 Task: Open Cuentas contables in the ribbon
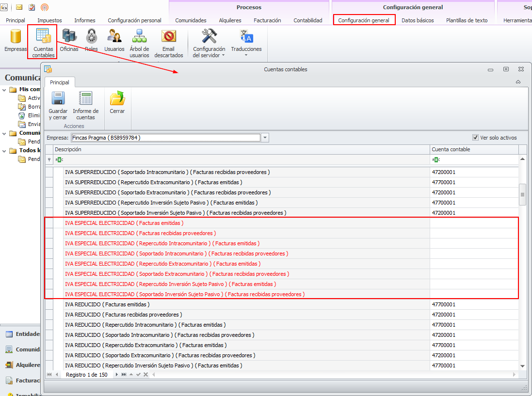(x=43, y=43)
